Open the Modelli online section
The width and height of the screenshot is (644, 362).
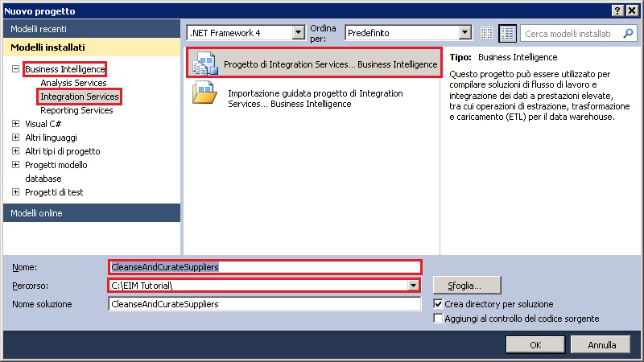point(92,213)
